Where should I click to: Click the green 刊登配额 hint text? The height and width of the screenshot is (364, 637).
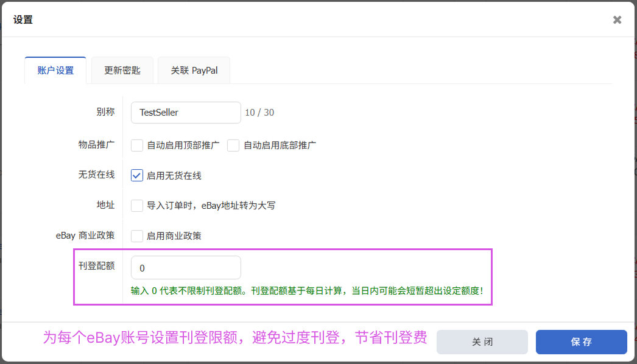tap(307, 291)
